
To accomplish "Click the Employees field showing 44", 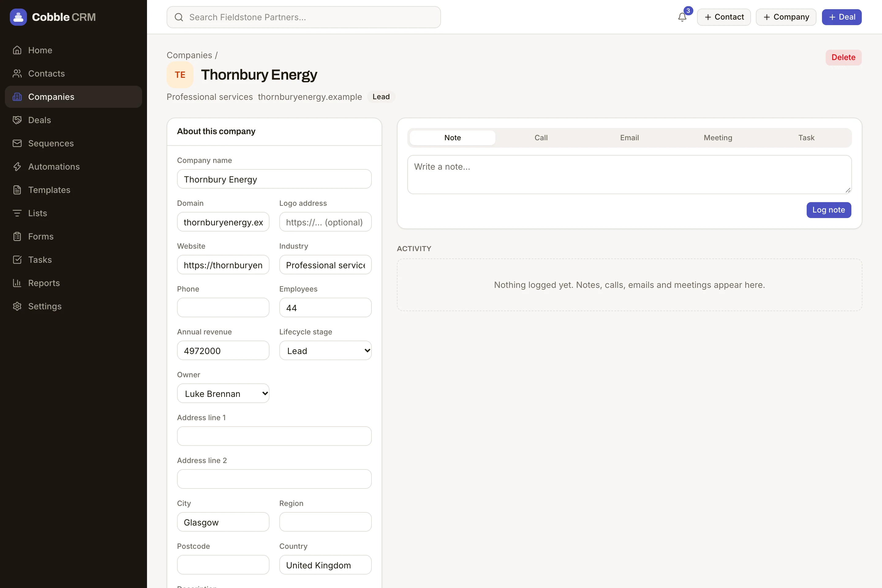I will [x=325, y=307].
